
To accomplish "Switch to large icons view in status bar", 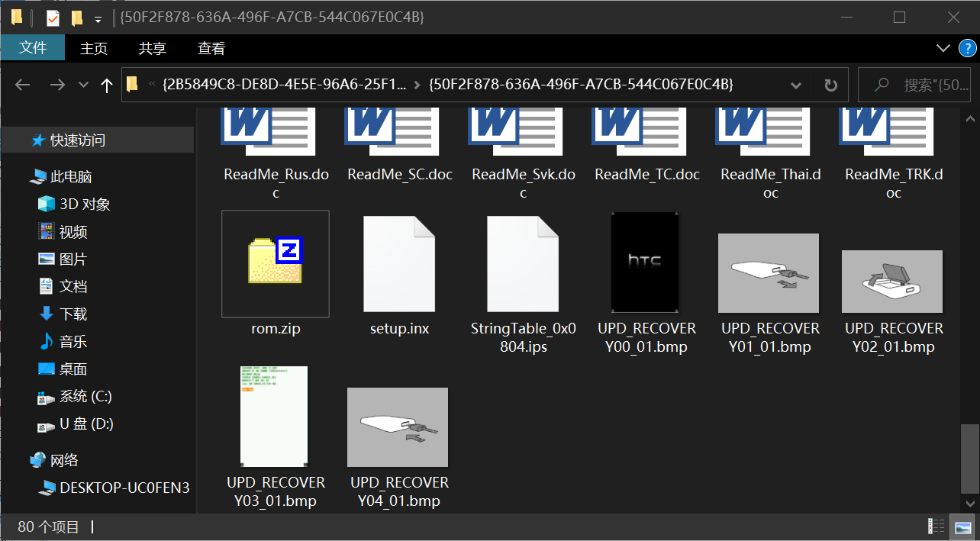I will coord(962,527).
